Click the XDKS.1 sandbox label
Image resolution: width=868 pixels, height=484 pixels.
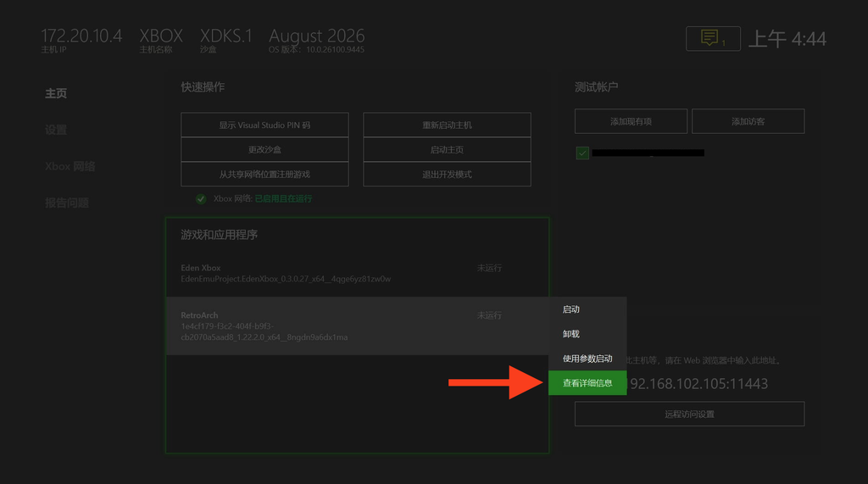pyautogui.click(x=225, y=36)
